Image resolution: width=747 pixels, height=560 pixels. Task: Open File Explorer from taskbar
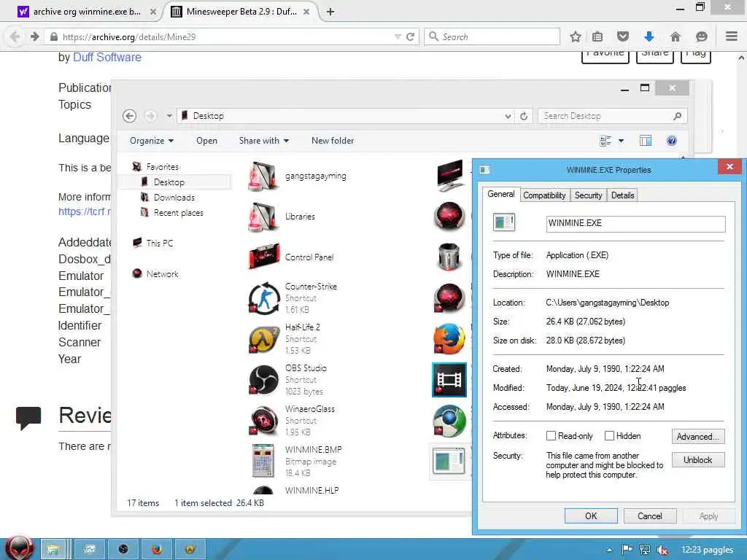[x=53, y=550]
